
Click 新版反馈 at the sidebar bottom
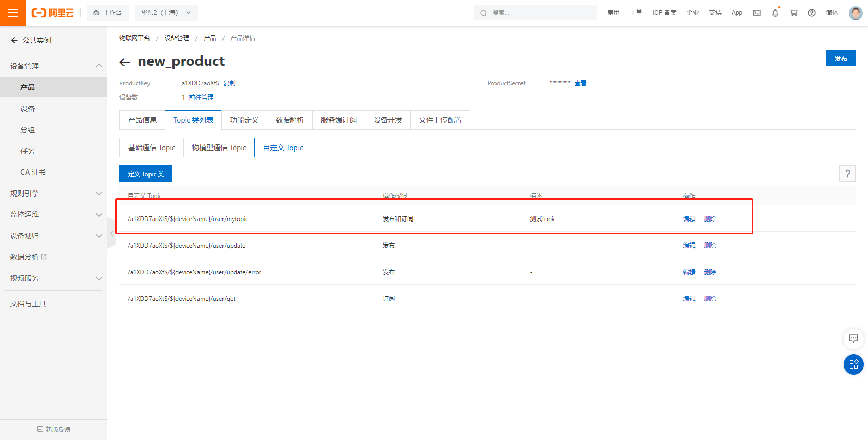coord(54,429)
